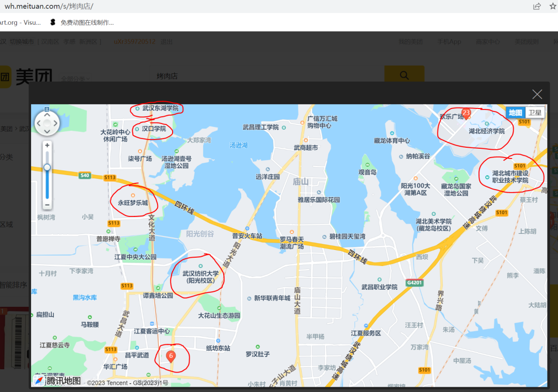Viewport: 558px width, 392px height.
Task: Click 湖北美术学院 map label
Action: (x=433, y=225)
